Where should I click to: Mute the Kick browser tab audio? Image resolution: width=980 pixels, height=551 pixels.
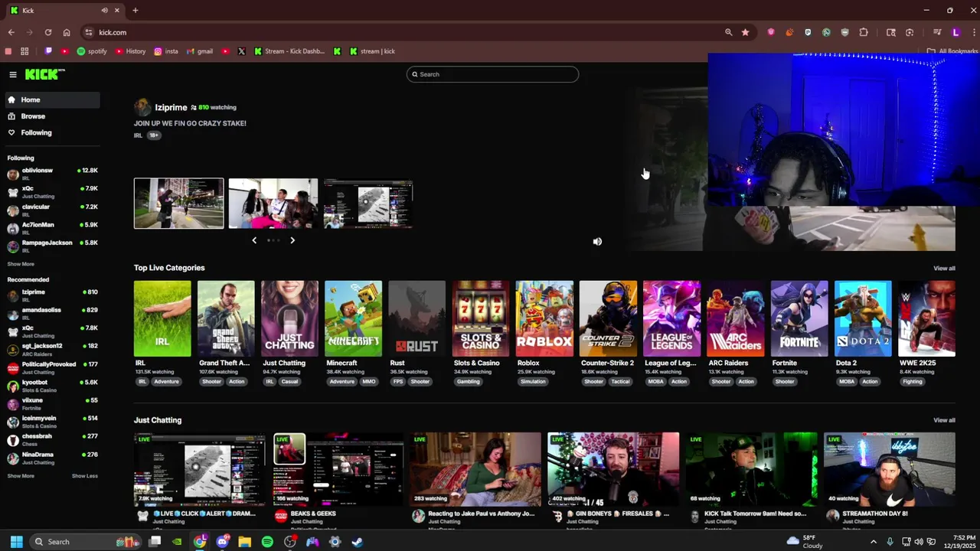pos(104,10)
